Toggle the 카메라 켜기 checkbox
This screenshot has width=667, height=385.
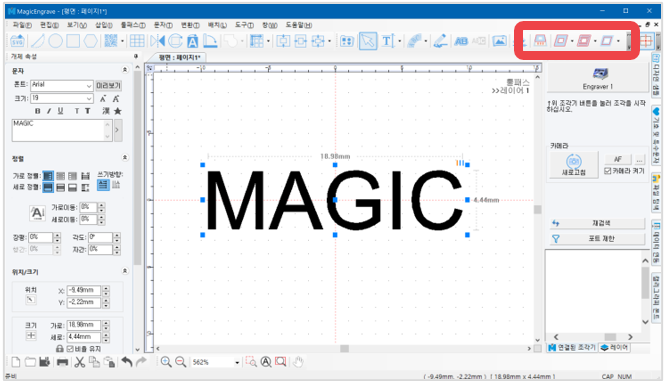[x=608, y=171]
